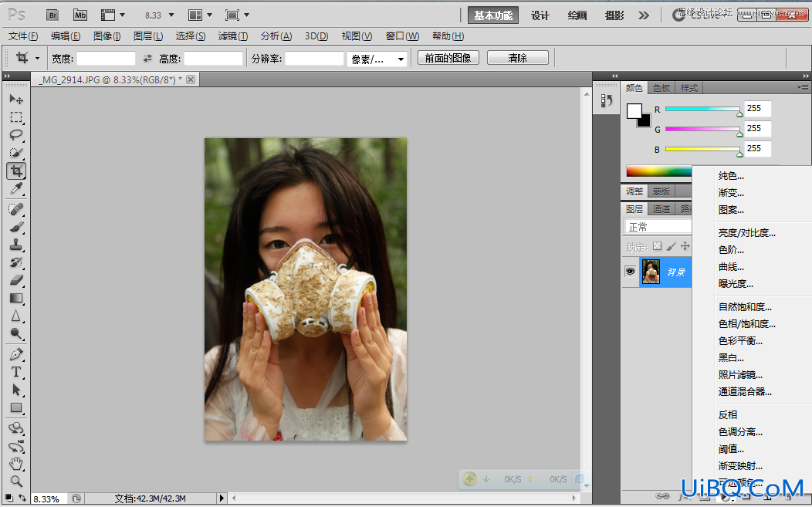Image resolution: width=812 pixels, height=507 pixels.
Task: Open the 正常 blend mode dropdown
Action: click(x=658, y=227)
